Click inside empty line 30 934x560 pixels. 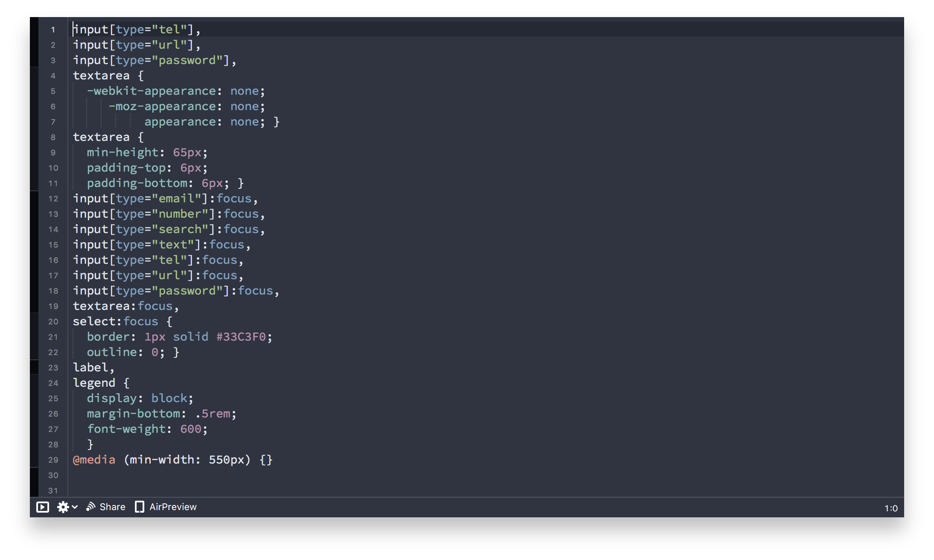(x=256, y=475)
